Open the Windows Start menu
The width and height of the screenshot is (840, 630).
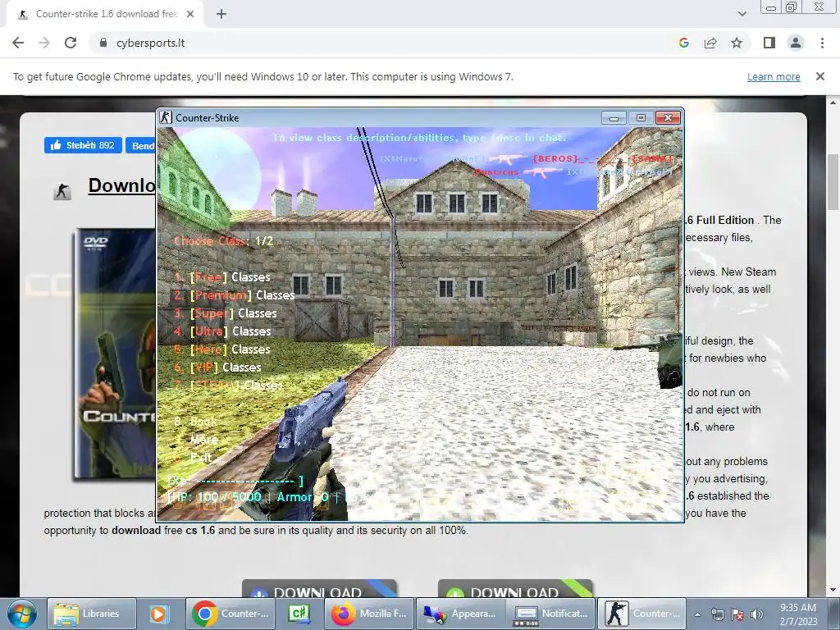pyautogui.click(x=21, y=614)
